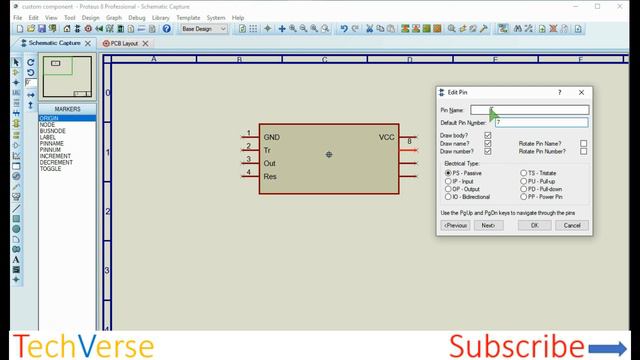Screen dimensions: 640x360
Task: Enable the Rotate Pin Name checkbox
Action: [x=583, y=143]
